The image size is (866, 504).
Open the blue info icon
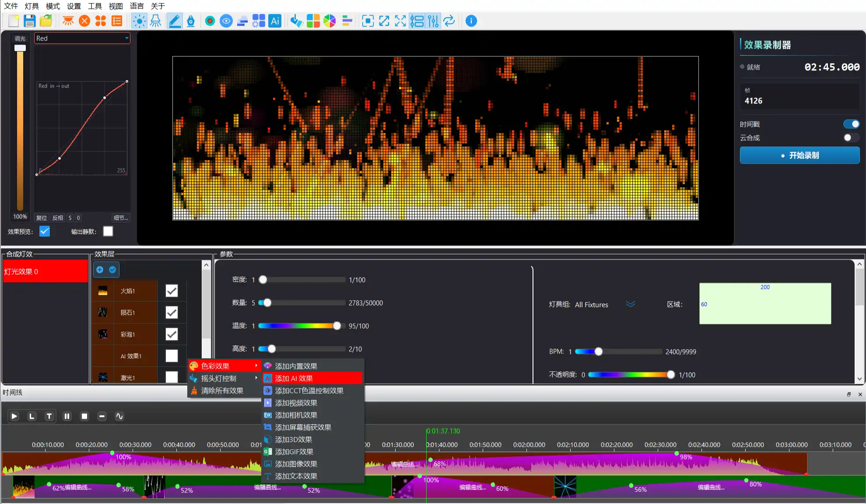tap(471, 21)
